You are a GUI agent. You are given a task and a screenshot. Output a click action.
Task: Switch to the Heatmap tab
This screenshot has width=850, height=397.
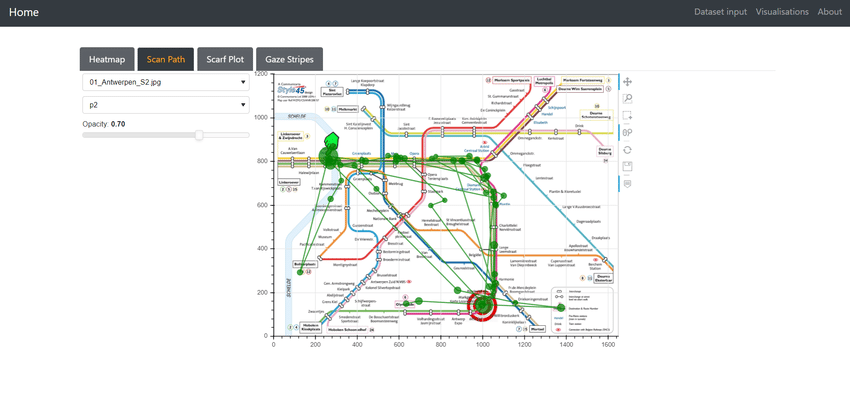107,59
